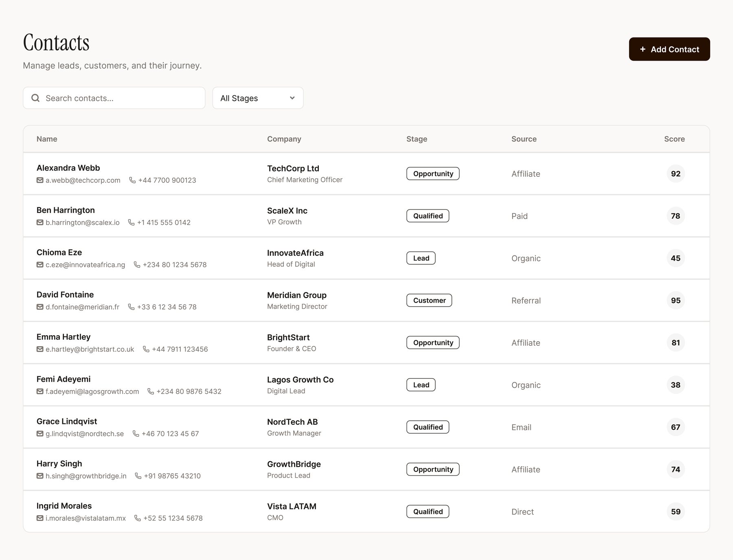Image resolution: width=733 pixels, height=560 pixels.
Task: Click mail icon beside g.lindqvist@nordtech.se
Action: point(40,434)
